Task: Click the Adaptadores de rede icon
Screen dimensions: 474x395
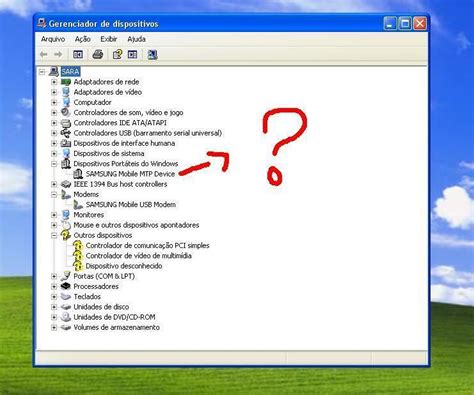Action: (x=66, y=82)
